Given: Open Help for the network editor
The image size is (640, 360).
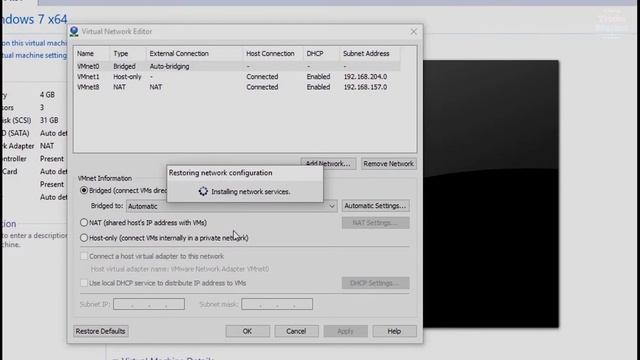Looking at the screenshot, I should pos(394,331).
